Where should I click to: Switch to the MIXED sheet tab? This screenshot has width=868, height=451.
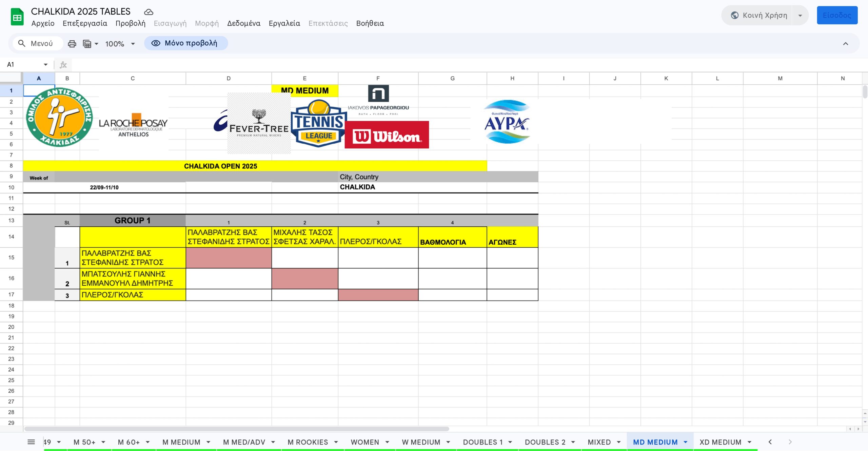[599, 442]
